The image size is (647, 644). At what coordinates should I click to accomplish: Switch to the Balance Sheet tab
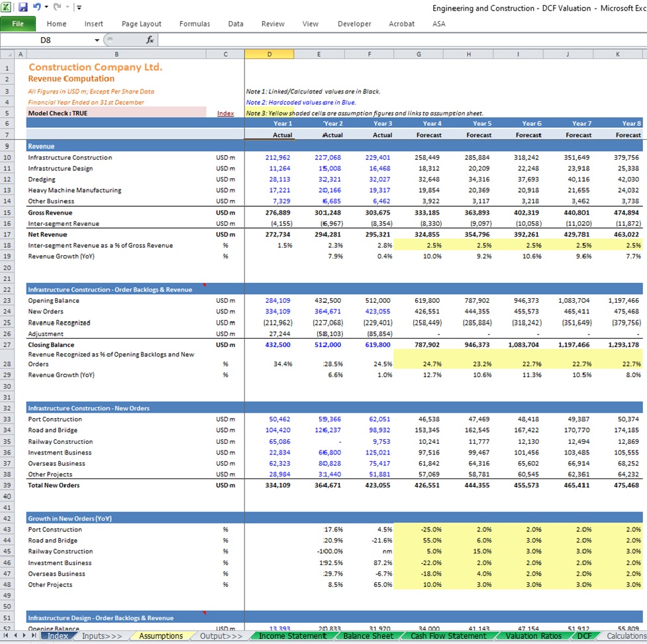368,636
